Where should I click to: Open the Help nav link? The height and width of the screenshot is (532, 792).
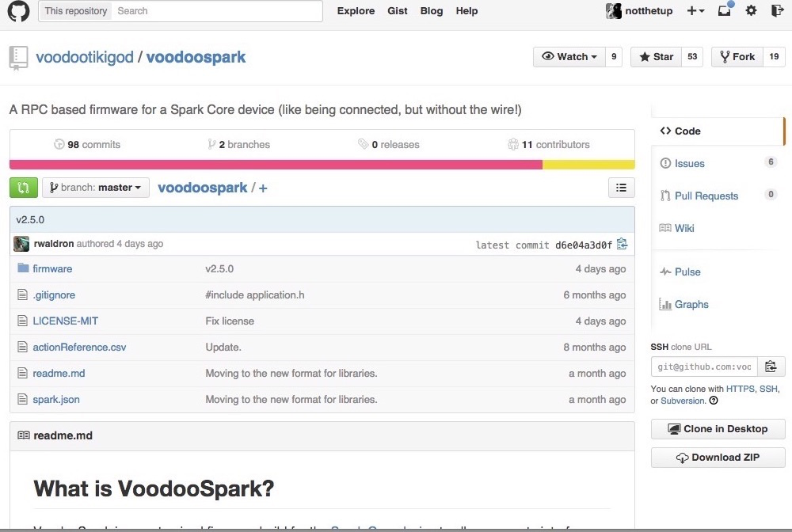[x=466, y=10]
